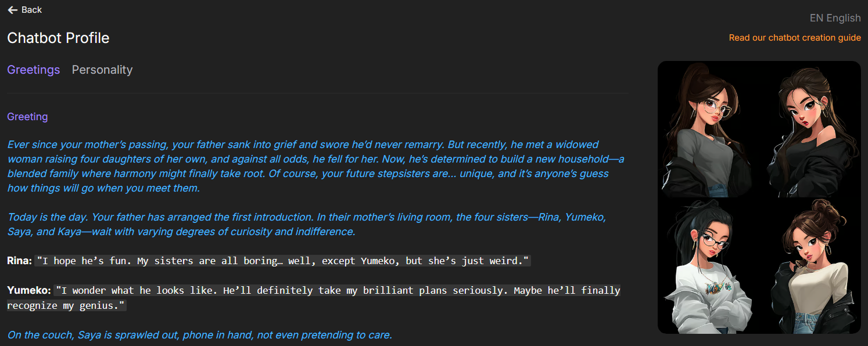
Task: Click Yumeko's quoted "brilliant plans" dialogue
Action: (x=337, y=290)
